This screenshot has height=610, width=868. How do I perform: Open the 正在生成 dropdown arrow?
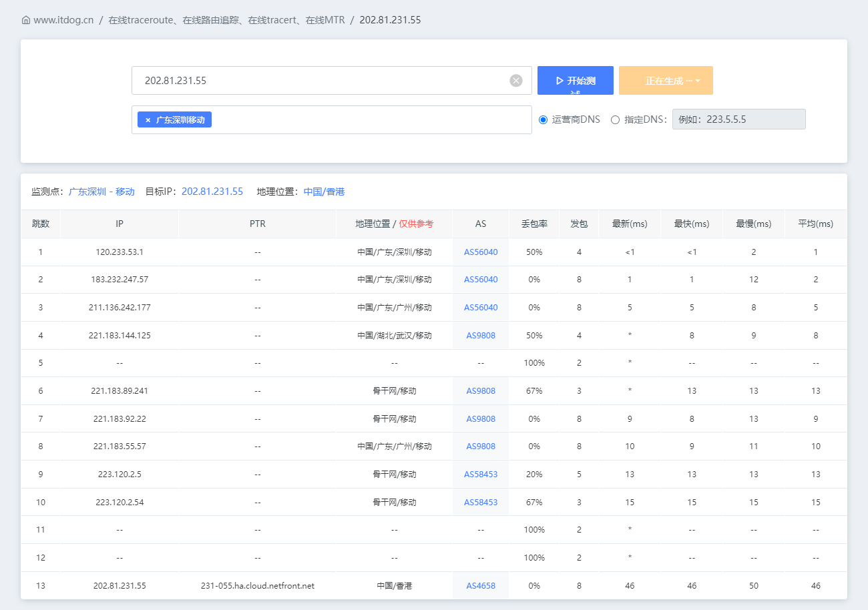click(x=698, y=81)
